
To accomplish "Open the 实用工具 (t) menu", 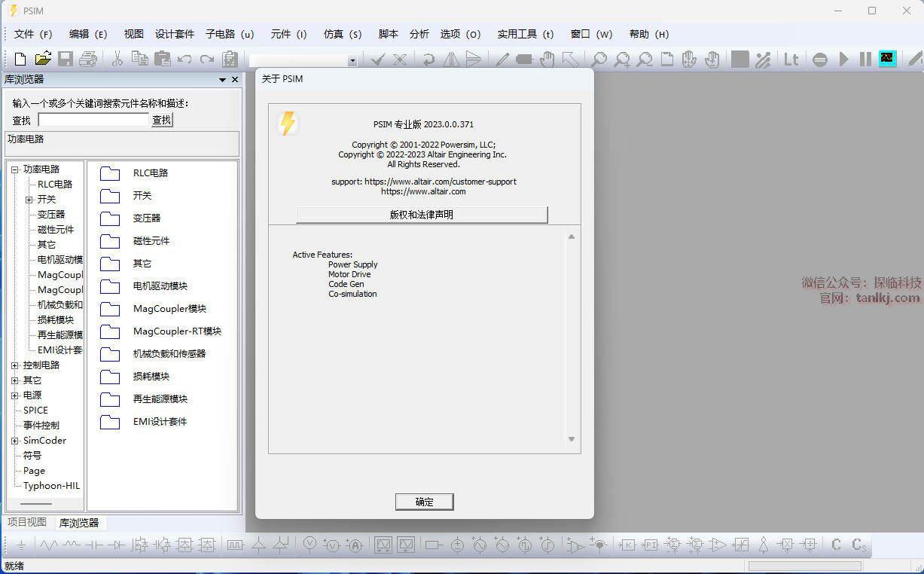I will (526, 34).
